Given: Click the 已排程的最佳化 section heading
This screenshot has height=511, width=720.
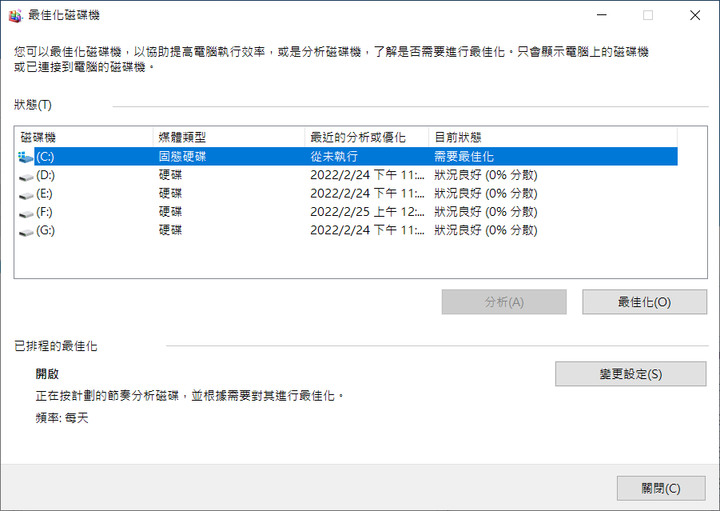Looking at the screenshot, I should [x=56, y=346].
